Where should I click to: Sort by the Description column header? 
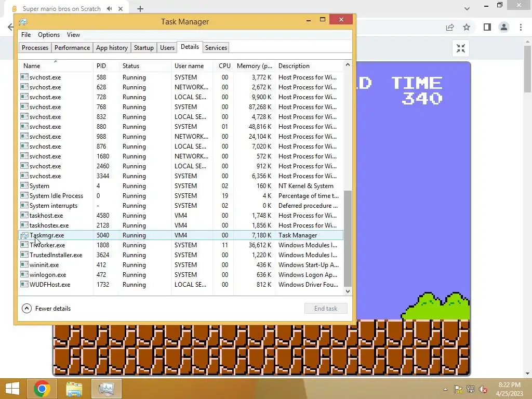(310, 66)
